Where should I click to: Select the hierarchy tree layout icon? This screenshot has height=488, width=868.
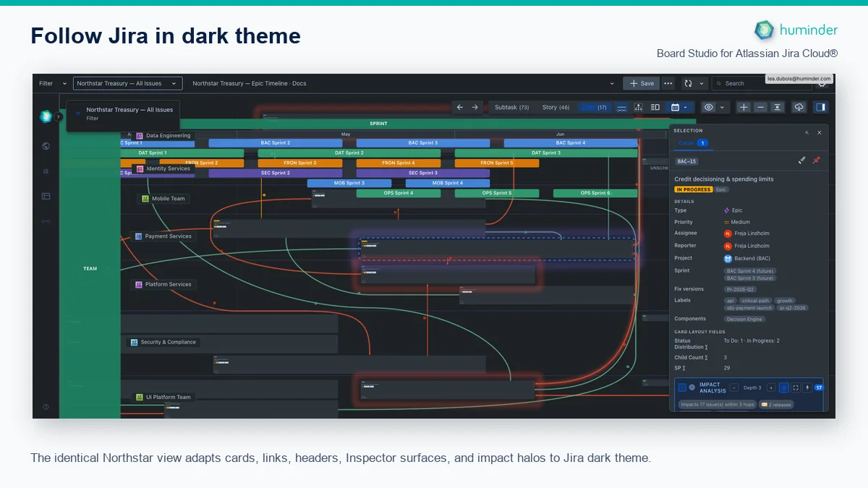click(x=639, y=107)
